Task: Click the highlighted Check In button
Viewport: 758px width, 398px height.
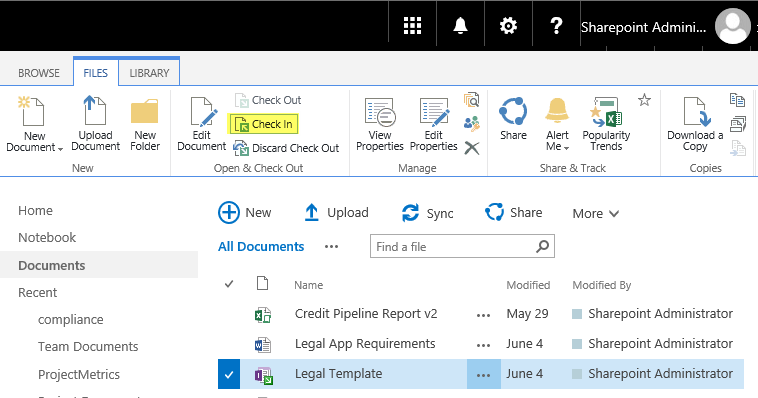Action: (263, 124)
